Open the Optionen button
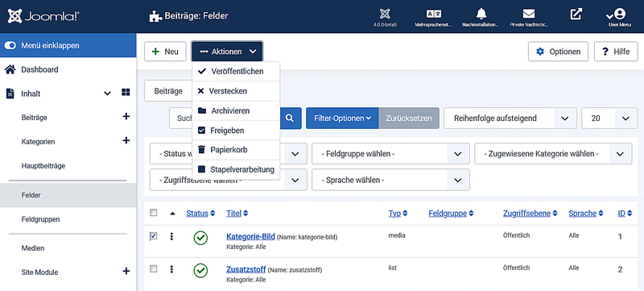Image resolution: width=644 pixels, height=291 pixels. pos(558,52)
